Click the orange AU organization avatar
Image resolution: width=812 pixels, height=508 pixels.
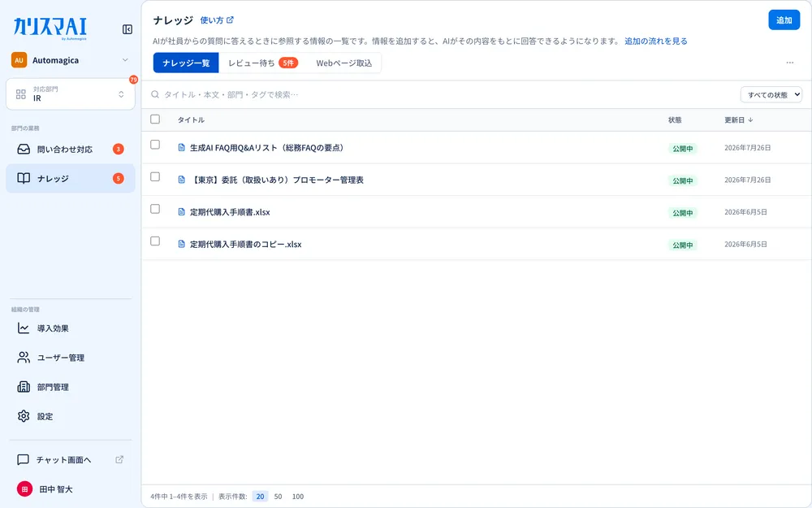coord(19,60)
